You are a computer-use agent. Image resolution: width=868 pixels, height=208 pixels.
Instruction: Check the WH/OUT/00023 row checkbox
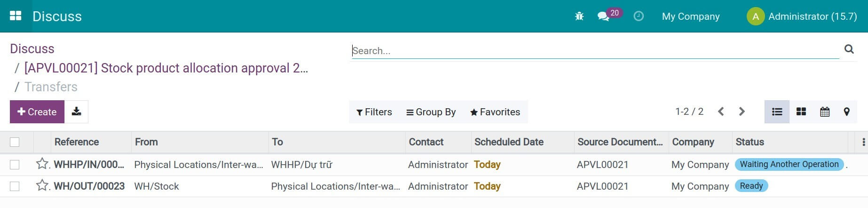pos(15,186)
